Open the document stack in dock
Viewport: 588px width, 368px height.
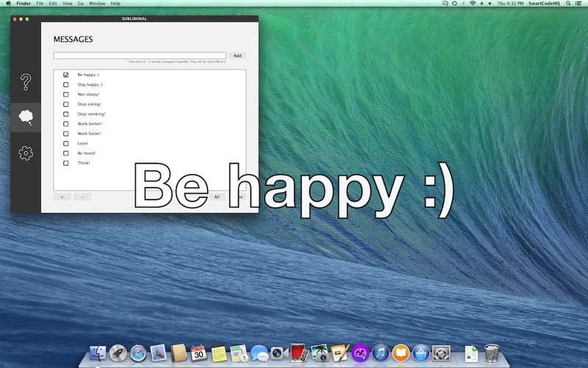tap(471, 353)
